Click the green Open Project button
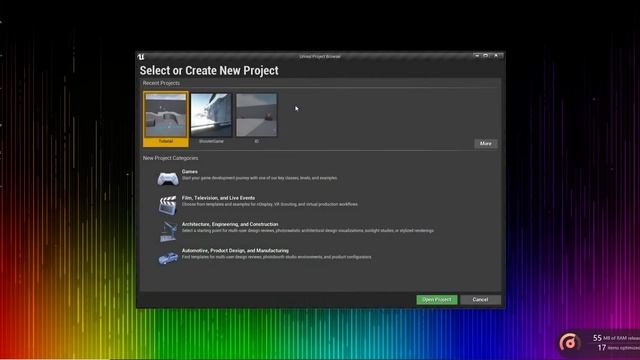Viewport: 640px width, 360px height. 437,300
